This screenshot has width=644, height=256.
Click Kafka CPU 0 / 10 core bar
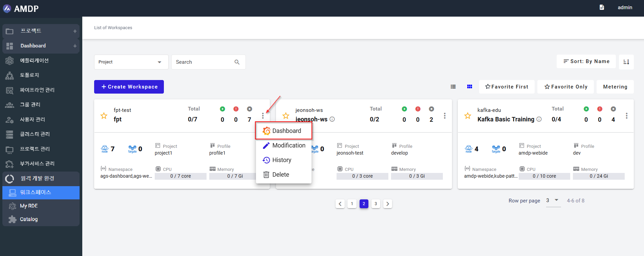pos(544,176)
